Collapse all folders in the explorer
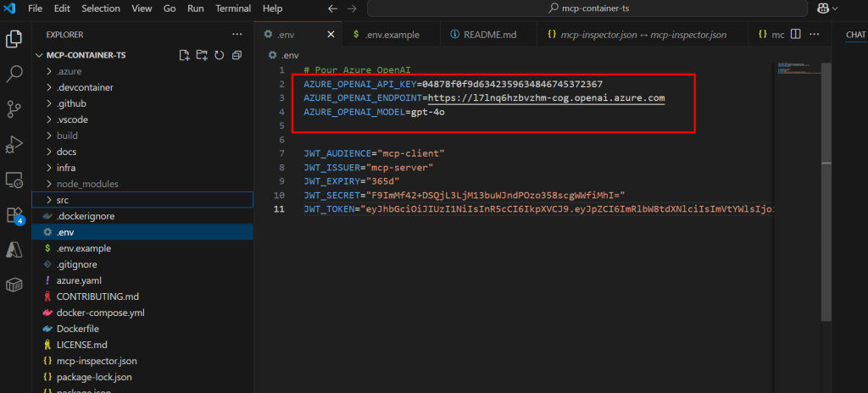The image size is (868, 393). tap(237, 55)
